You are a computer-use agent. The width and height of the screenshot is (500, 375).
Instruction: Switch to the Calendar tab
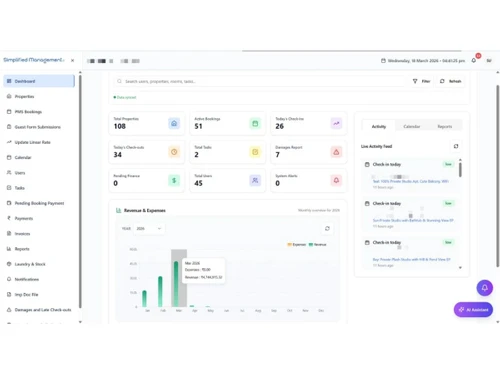click(x=412, y=126)
